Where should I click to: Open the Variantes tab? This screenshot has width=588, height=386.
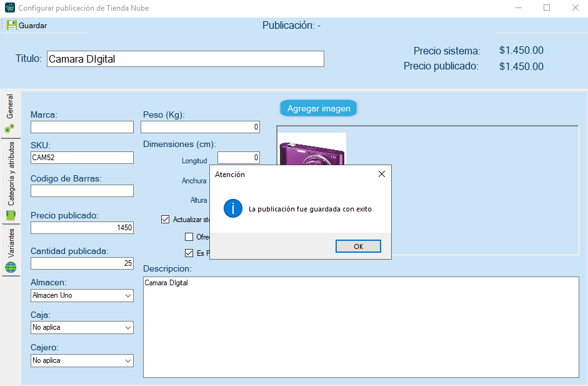pos(11,250)
